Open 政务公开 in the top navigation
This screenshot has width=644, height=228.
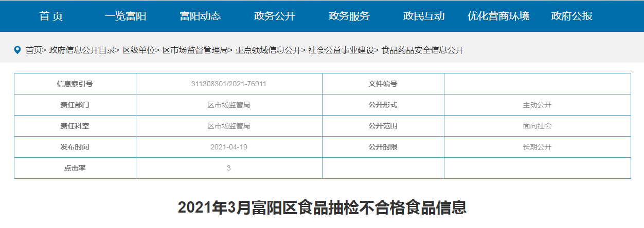coord(275,16)
